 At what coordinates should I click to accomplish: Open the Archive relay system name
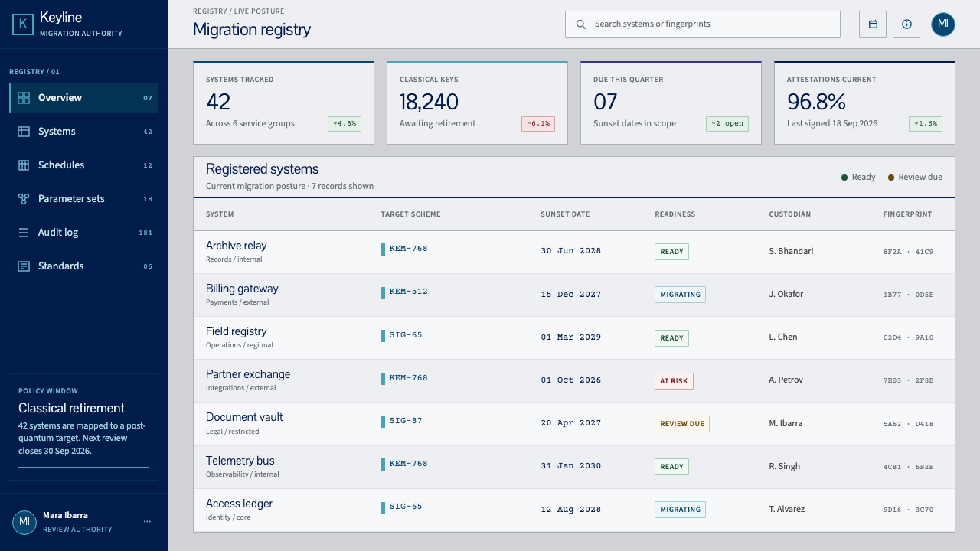tap(236, 246)
